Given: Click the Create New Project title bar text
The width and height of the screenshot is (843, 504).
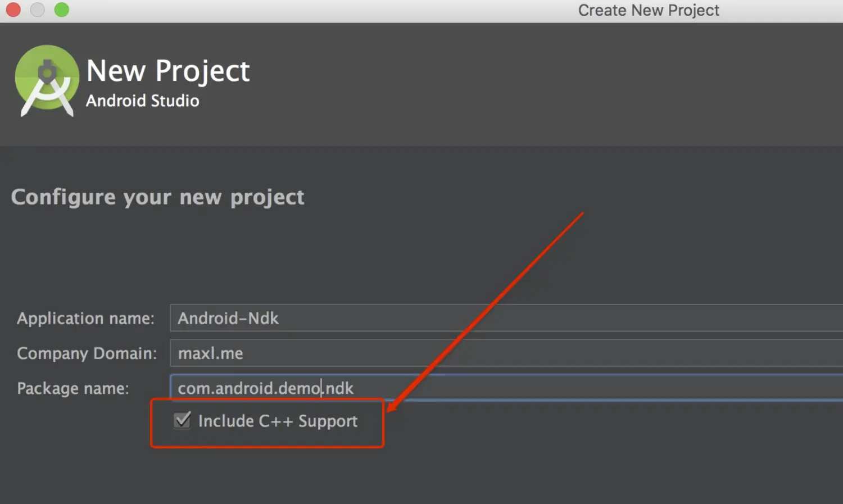Looking at the screenshot, I should [x=649, y=10].
